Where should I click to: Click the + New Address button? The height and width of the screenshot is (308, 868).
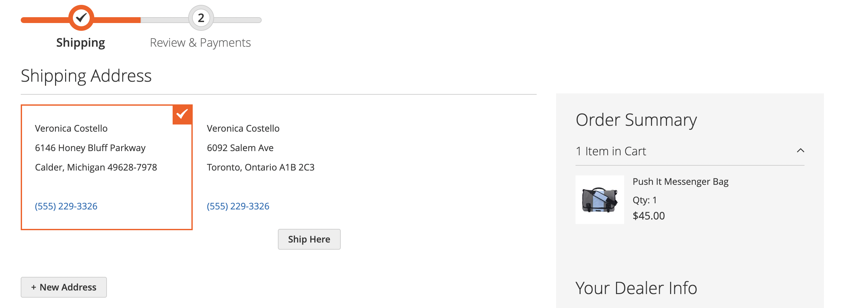click(x=64, y=287)
